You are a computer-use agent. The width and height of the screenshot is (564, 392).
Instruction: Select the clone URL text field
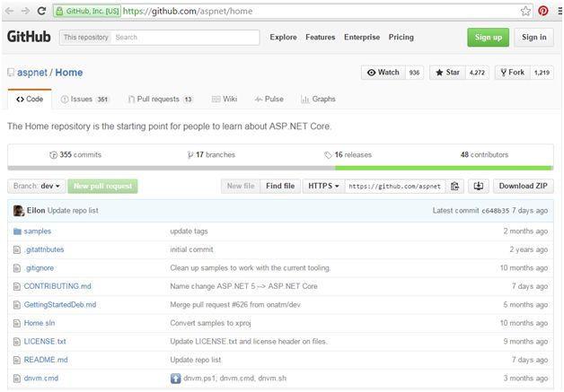click(x=394, y=186)
